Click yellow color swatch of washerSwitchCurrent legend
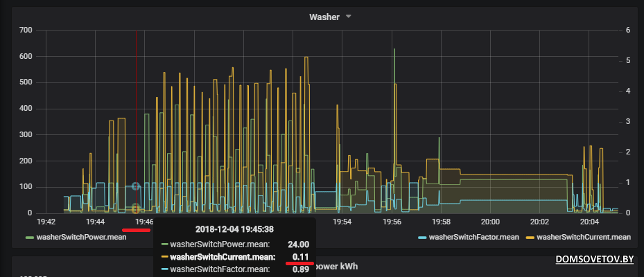This screenshot has width=644, height=277. tap(531, 238)
